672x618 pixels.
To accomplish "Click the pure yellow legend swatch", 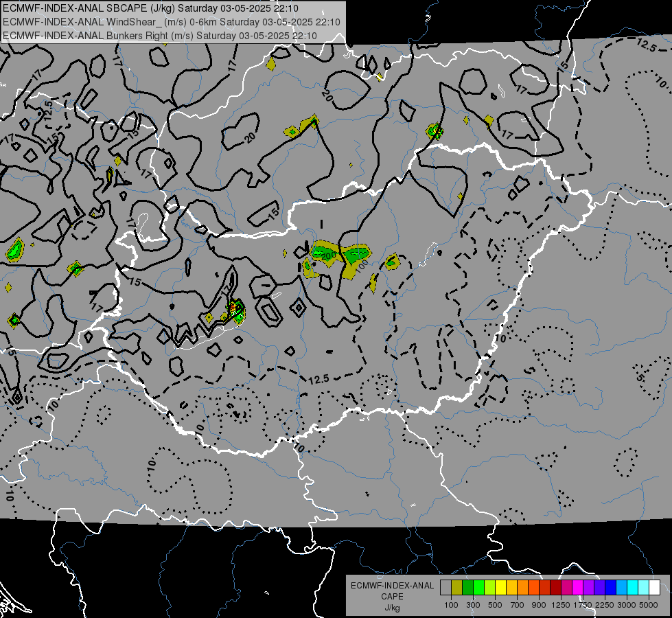I will [500, 588].
